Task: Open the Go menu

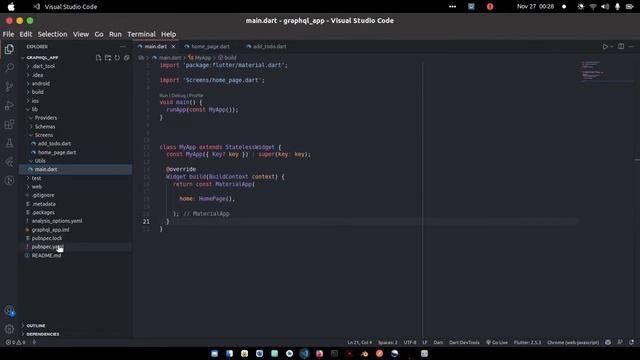Action: click(x=99, y=34)
